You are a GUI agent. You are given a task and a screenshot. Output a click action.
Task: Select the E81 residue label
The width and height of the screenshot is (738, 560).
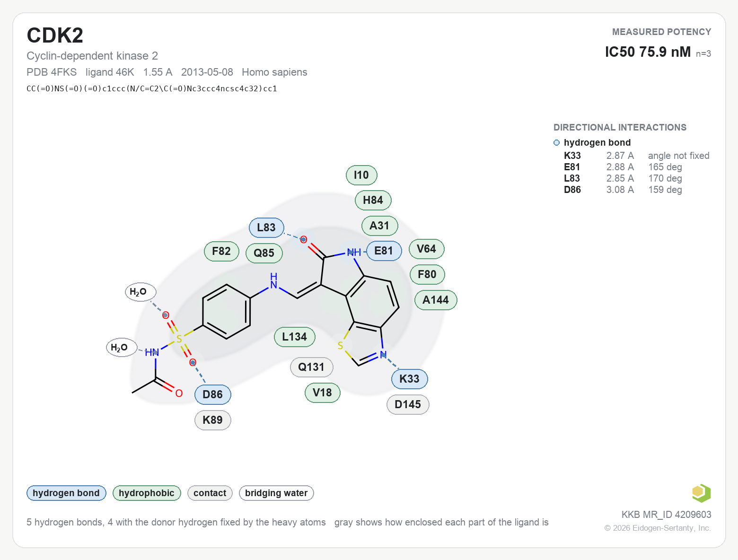[384, 251]
